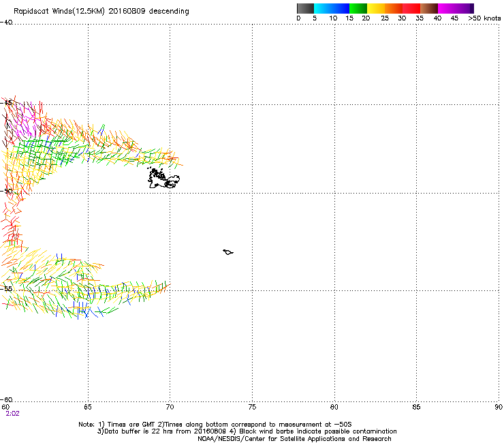Click the note line '3)Data buffer is 22 hrs'
The height and width of the screenshot is (443, 504).
click(x=247, y=431)
